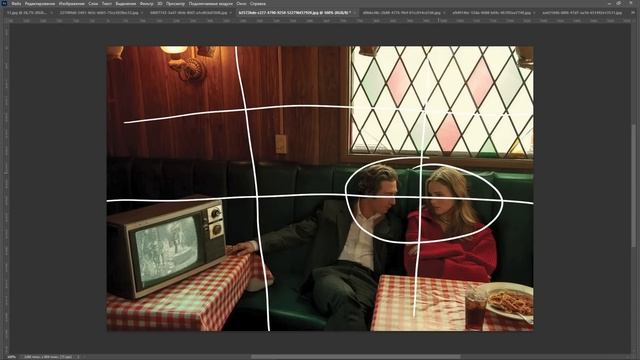The width and height of the screenshot is (640, 360).
Task: Open the Изображение menu
Action: (x=71, y=4)
